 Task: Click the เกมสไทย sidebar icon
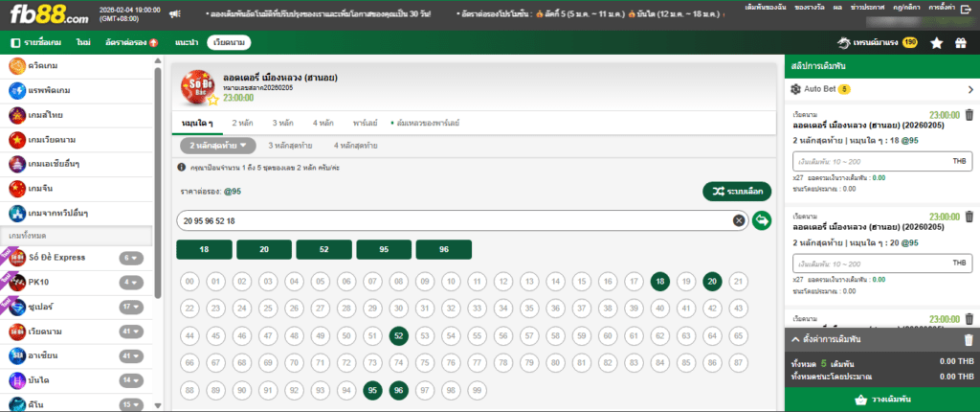tap(17, 116)
